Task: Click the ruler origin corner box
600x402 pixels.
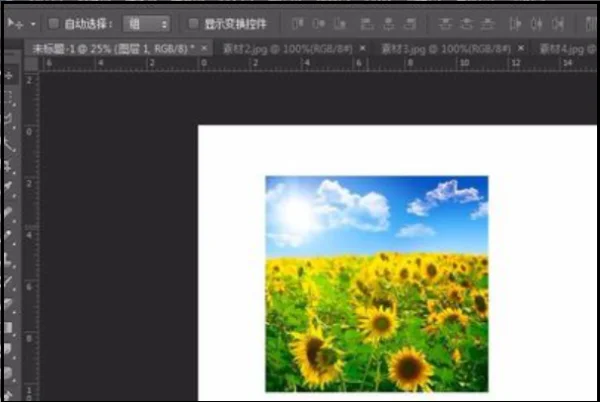Action: (31, 63)
